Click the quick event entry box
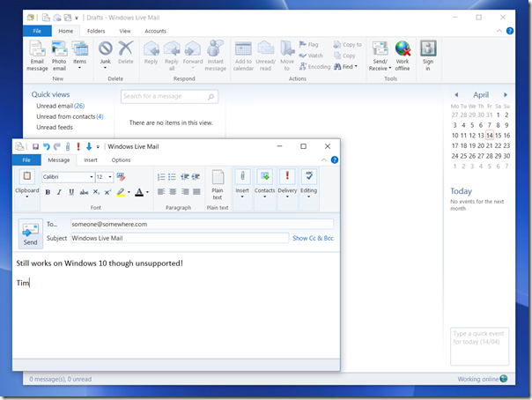This screenshot has height=400, width=532. coord(479,346)
